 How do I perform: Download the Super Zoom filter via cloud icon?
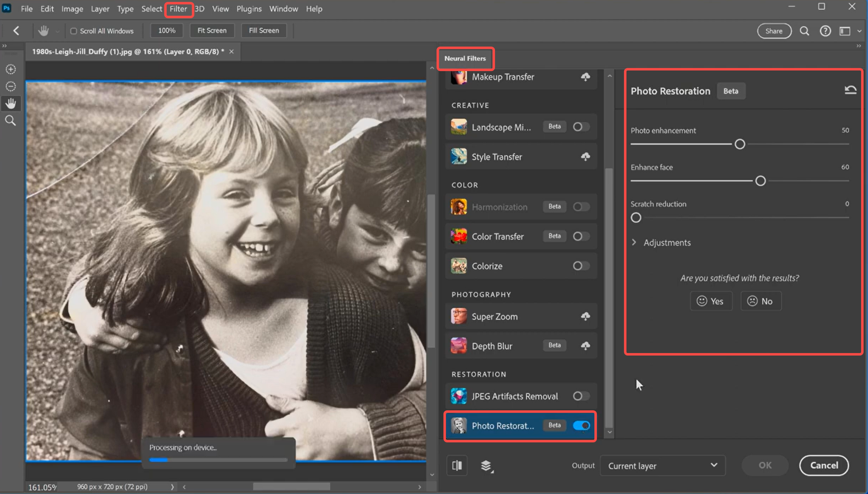click(x=586, y=316)
